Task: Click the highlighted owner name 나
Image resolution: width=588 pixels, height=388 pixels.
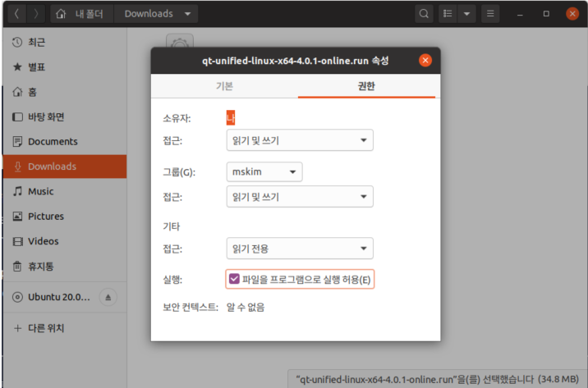Action: [231, 118]
